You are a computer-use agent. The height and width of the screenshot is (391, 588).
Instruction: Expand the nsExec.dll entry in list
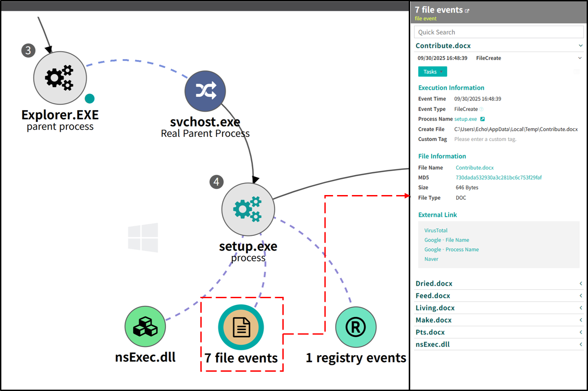[581, 345]
